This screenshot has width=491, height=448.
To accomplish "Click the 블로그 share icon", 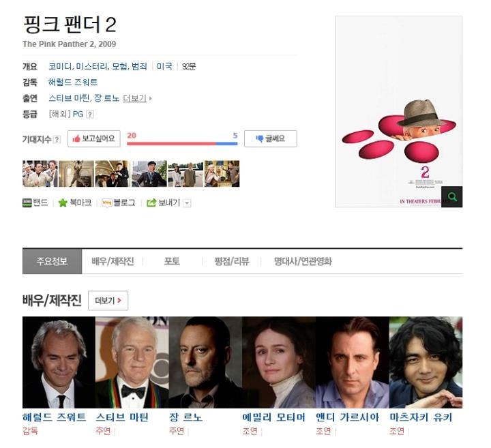I will coord(107,203).
